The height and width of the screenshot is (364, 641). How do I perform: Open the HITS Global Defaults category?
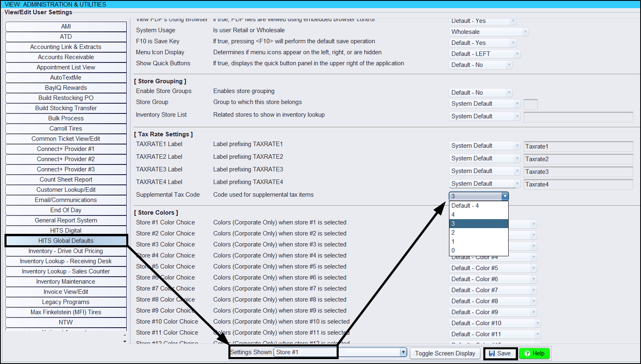pyautogui.click(x=66, y=241)
